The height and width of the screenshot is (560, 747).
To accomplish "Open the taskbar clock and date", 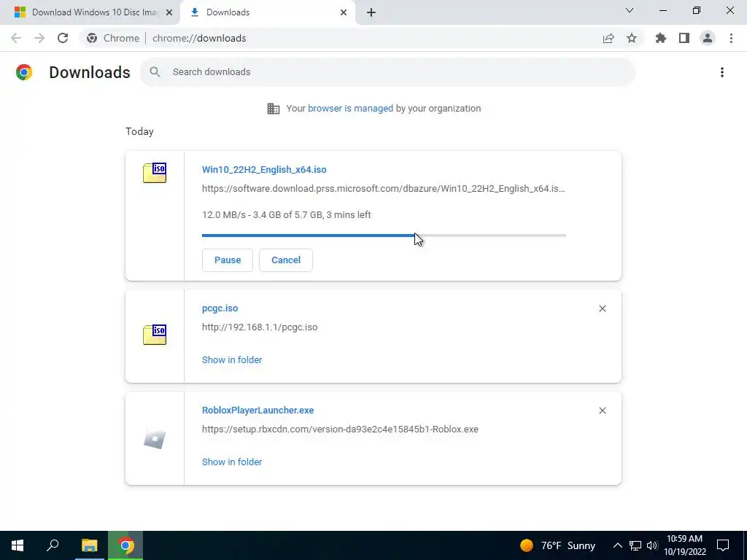I will click(684, 545).
